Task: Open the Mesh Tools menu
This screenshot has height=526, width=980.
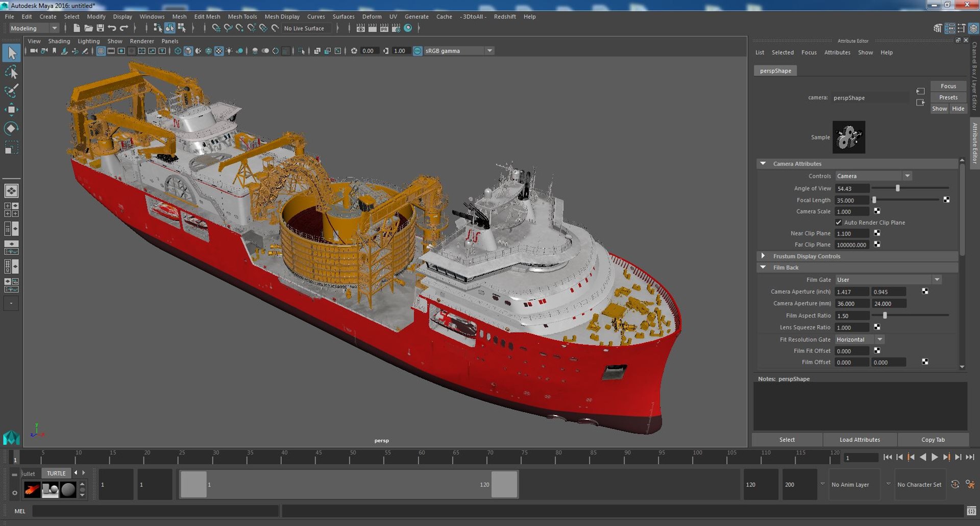Action: 242,16
